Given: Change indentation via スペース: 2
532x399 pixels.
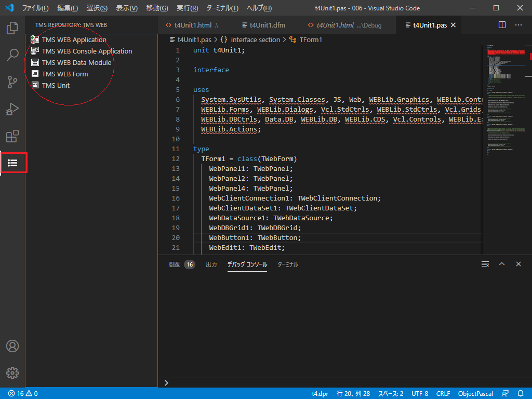Looking at the screenshot, I should tap(391, 394).
